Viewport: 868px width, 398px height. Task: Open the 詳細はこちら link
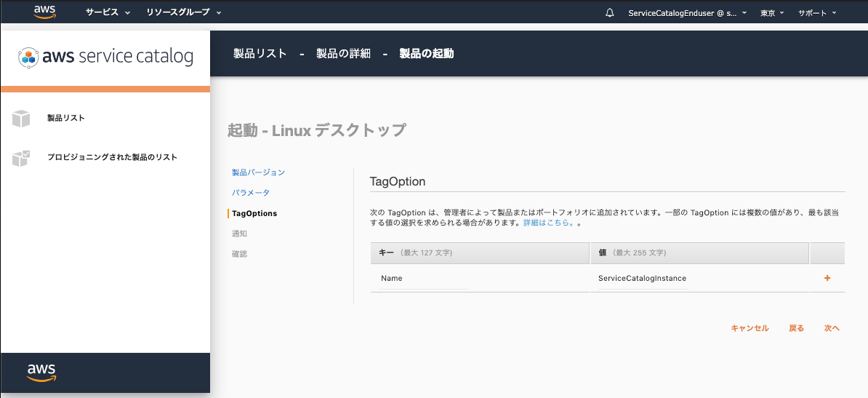point(548,223)
